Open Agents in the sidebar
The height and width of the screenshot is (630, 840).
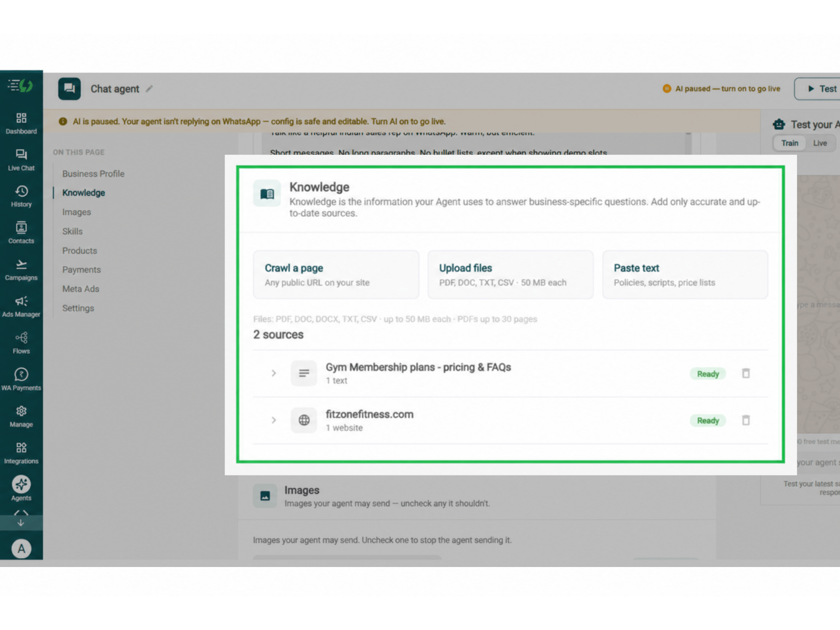21,488
